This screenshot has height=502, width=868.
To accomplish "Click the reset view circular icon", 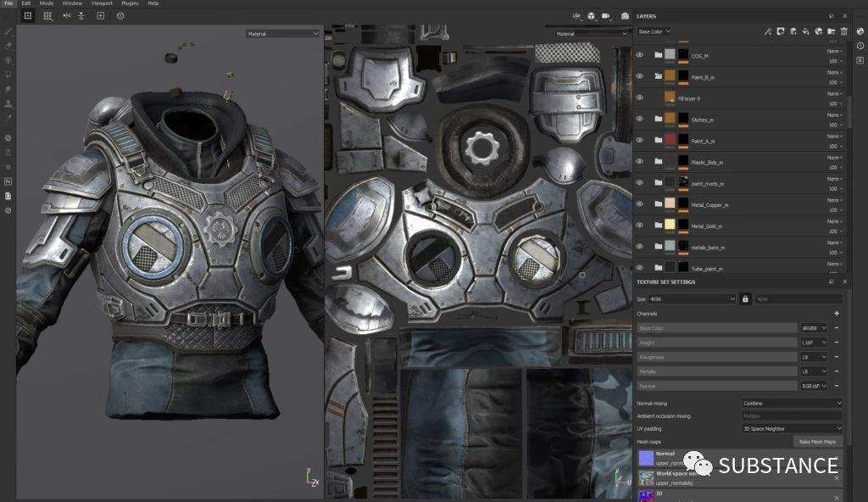I will click(x=120, y=16).
